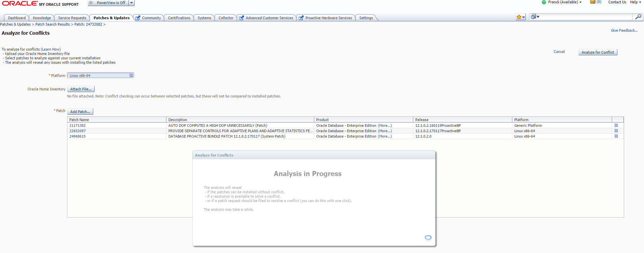Clear the Linux x86-64 platform selection
This screenshot has height=253, width=644.
(x=131, y=75)
